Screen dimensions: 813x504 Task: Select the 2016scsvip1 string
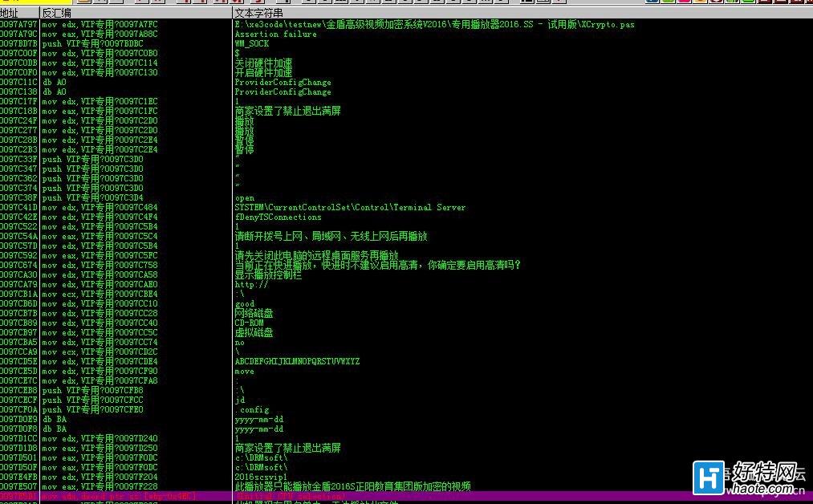click(x=261, y=477)
